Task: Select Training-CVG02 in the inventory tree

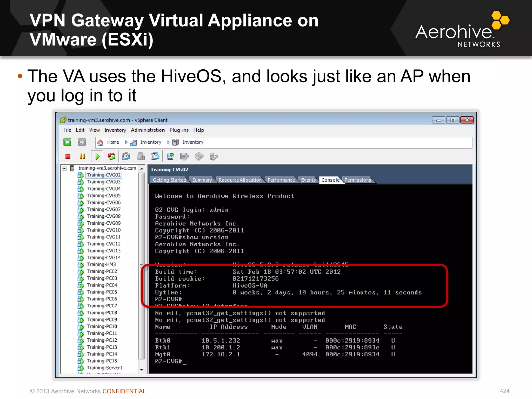Action: tap(104, 175)
